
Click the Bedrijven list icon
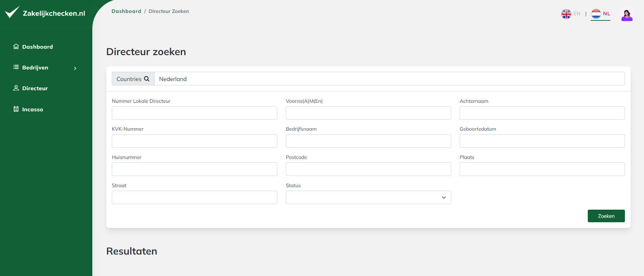click(x=16, y=67)
